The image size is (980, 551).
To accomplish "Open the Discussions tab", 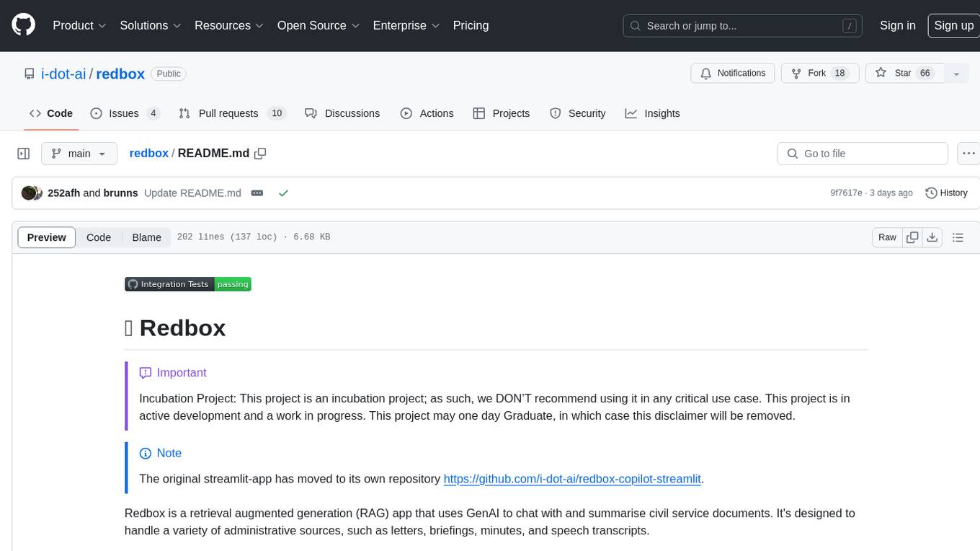I will click(342, 113).
